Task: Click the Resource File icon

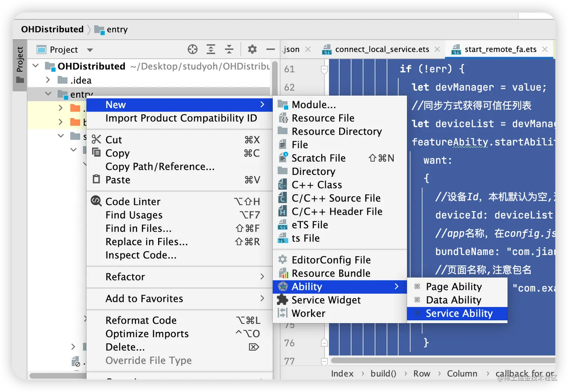Action: pos(283,118)
